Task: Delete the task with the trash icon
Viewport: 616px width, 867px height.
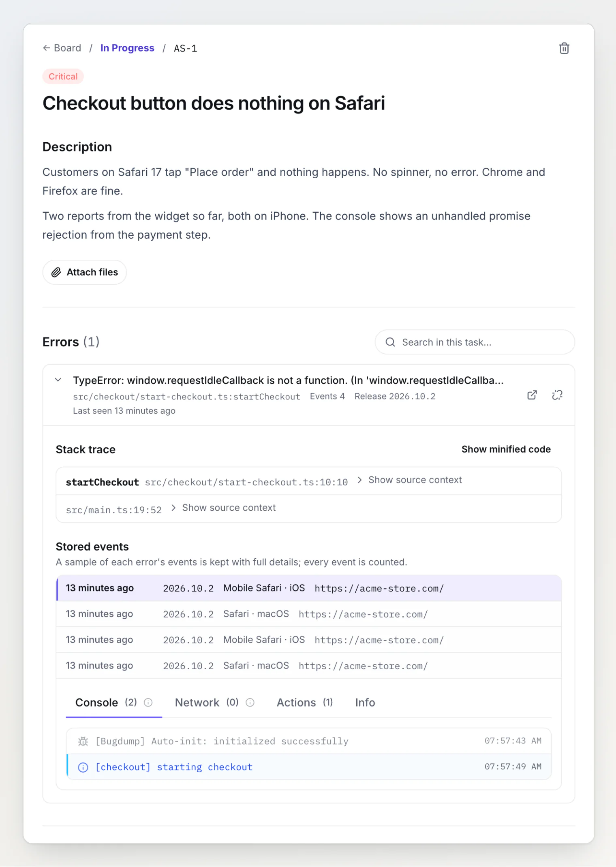Action: 564,48
